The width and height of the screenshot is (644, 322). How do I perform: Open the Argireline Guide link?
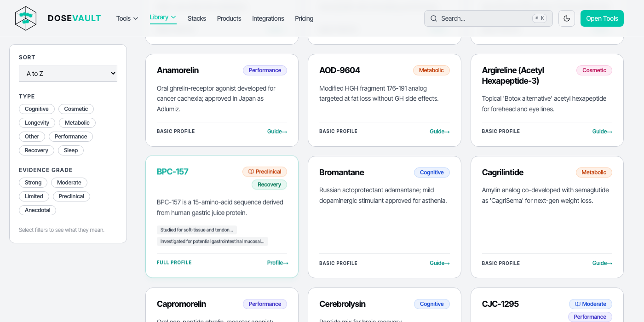click(602, 132)
